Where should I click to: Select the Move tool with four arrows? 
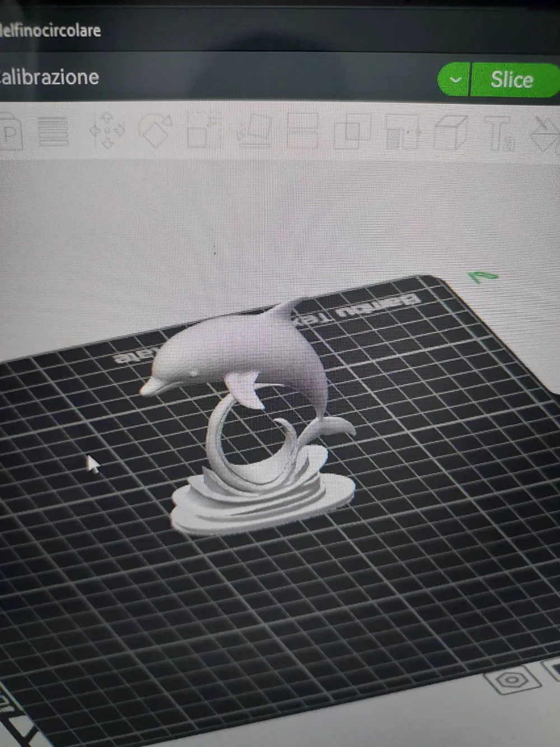[107, 130]
